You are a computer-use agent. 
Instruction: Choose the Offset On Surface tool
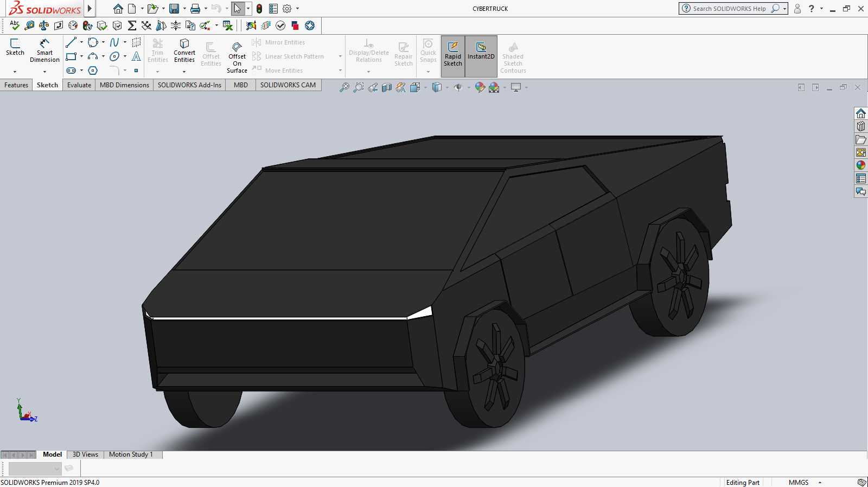(237, 57)
